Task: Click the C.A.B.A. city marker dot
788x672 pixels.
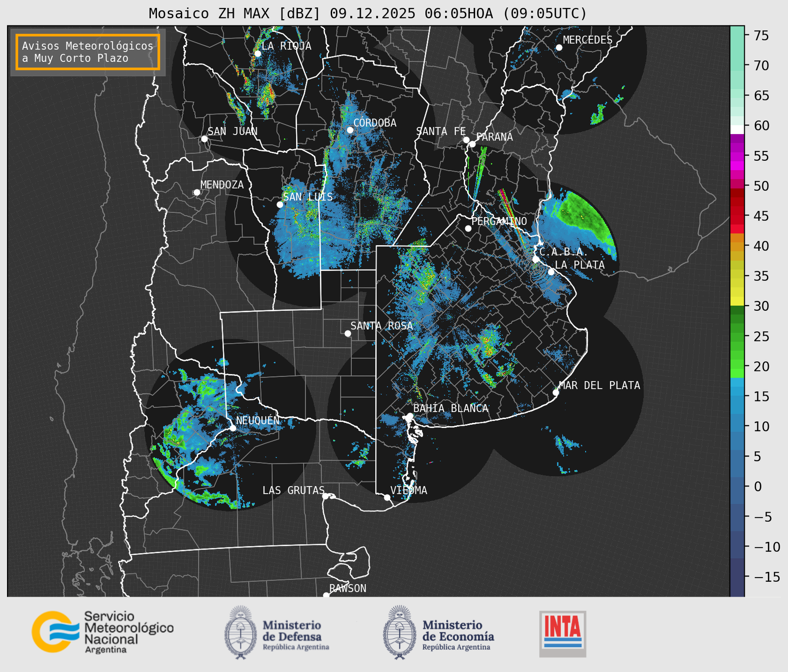Action: [536, 259]
